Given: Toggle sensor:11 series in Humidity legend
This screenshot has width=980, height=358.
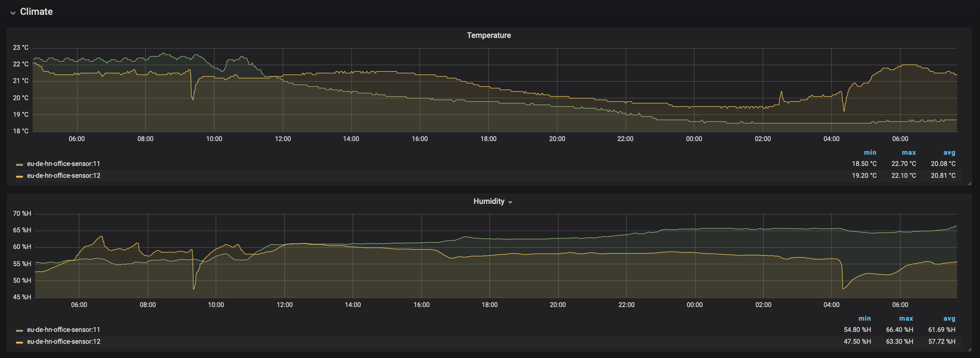Looking at the screenshot, I should [x=63, y=330].
